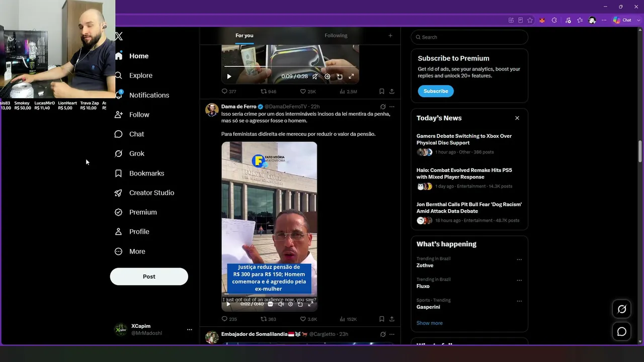This screenshot has height=362, width=644.
Task: Open the X logo home link
Action: 119,36
